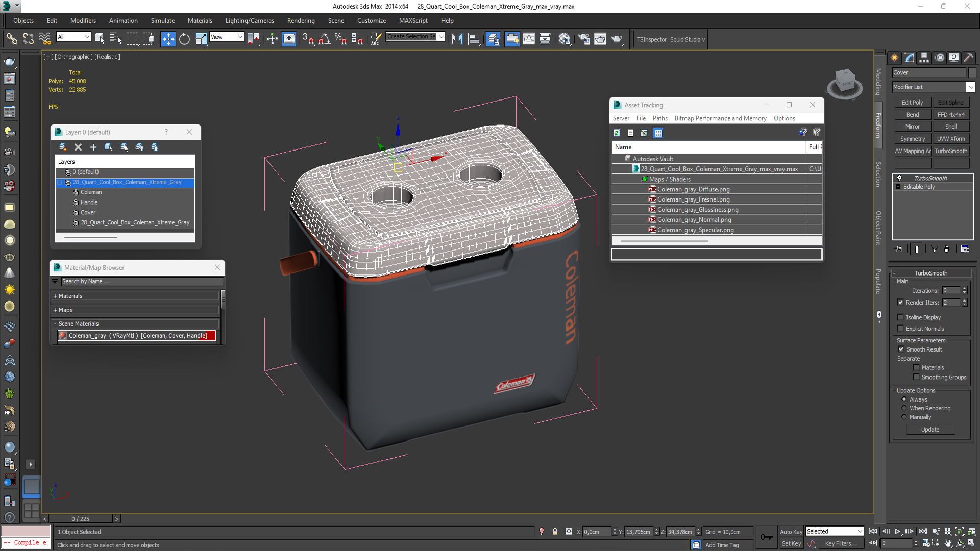This screenshot has width=980, height=551.
Task: Click the Rectangular Selection Region icon
Action: click(x=132, y=39)
